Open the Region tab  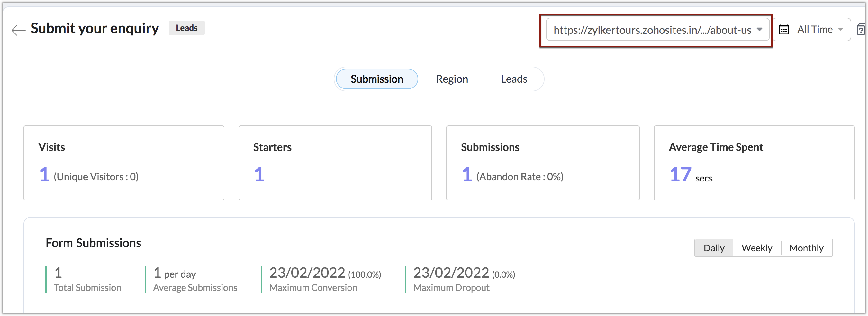tap(452, 79)
